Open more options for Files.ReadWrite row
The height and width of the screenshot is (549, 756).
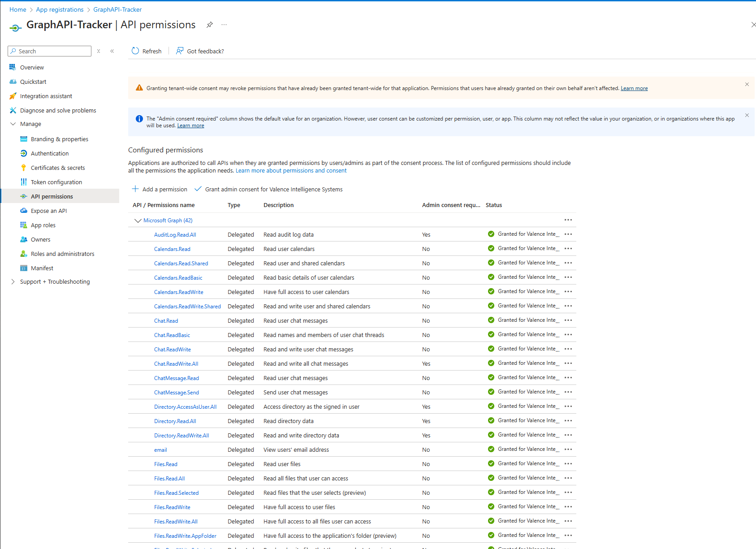(x=568, y=506)
